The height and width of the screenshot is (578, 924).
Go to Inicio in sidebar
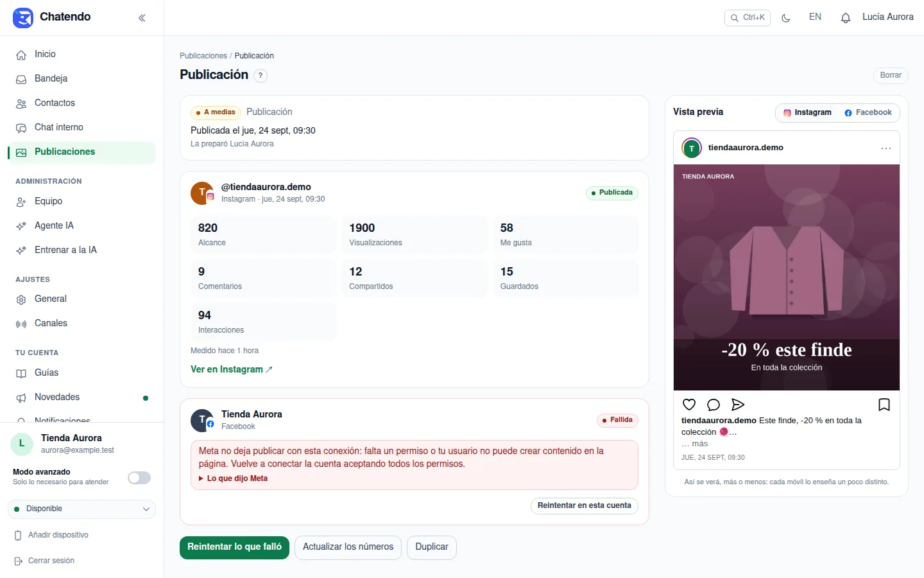pyautogui.click(x=81, y=55)
